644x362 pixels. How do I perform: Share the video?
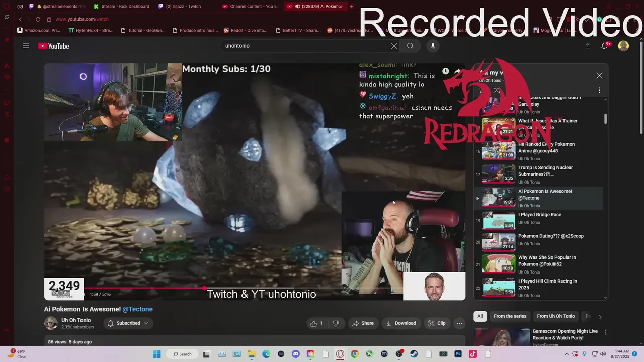tap(363, 323)
